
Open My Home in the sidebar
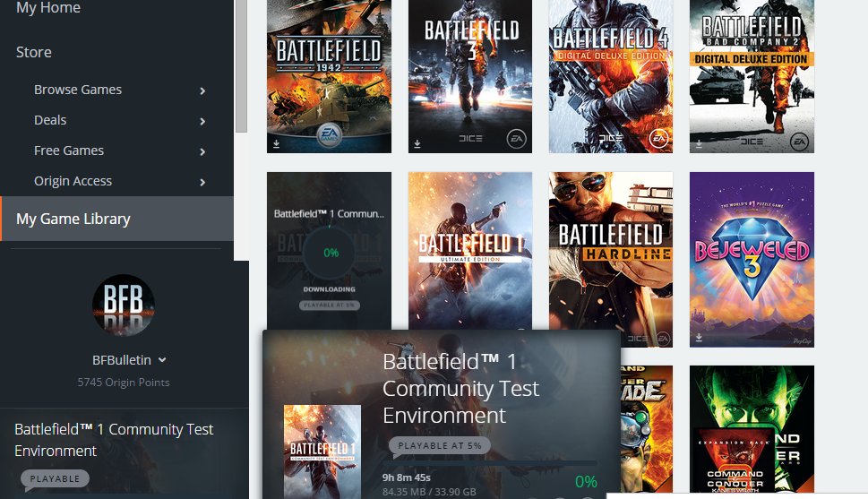(48, 8)
